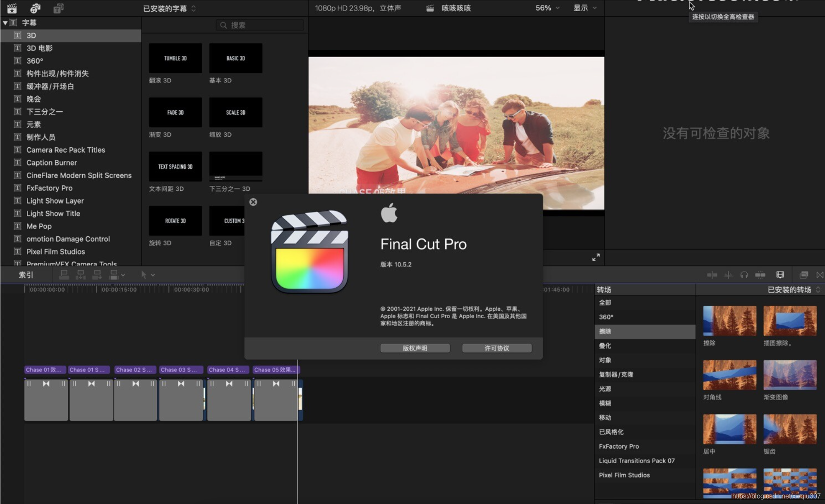Viewport: 825px width, 504px height.
Task: Close the About Final Cut Pro dialog
Action: [253, 202]
